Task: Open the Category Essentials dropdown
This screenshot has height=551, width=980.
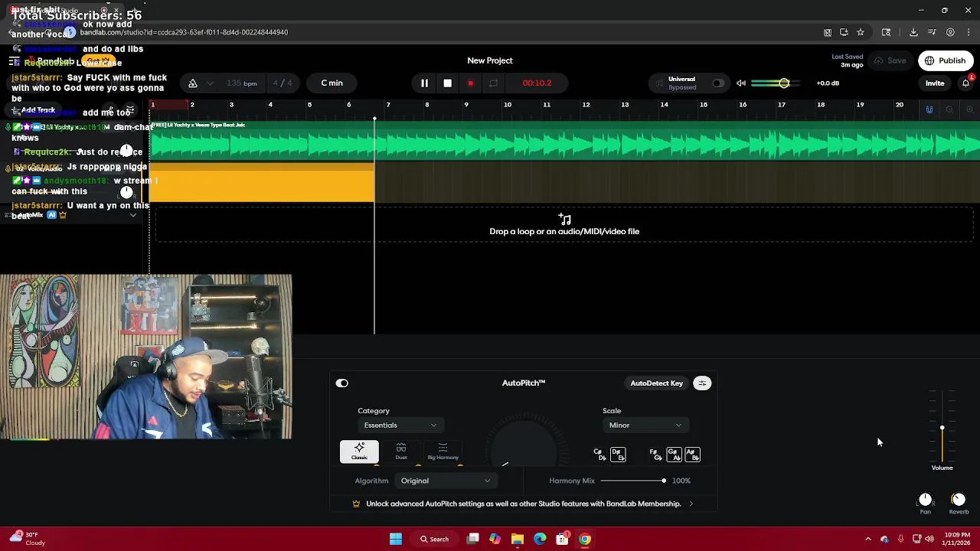Action: [400, 425]
